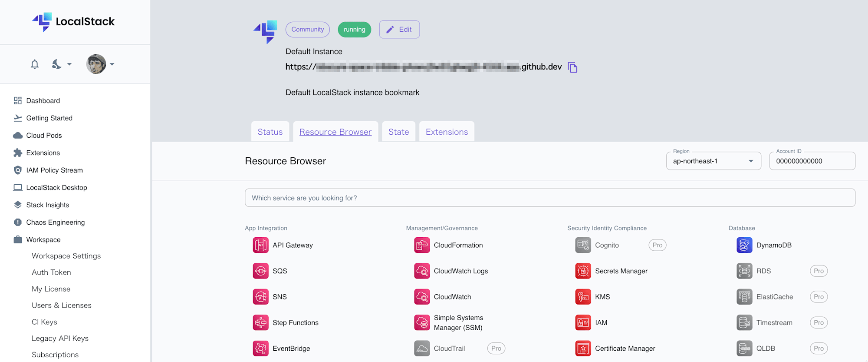Open the Certificate Manager icon
The image size is (868, 362).
pos(583,349)
